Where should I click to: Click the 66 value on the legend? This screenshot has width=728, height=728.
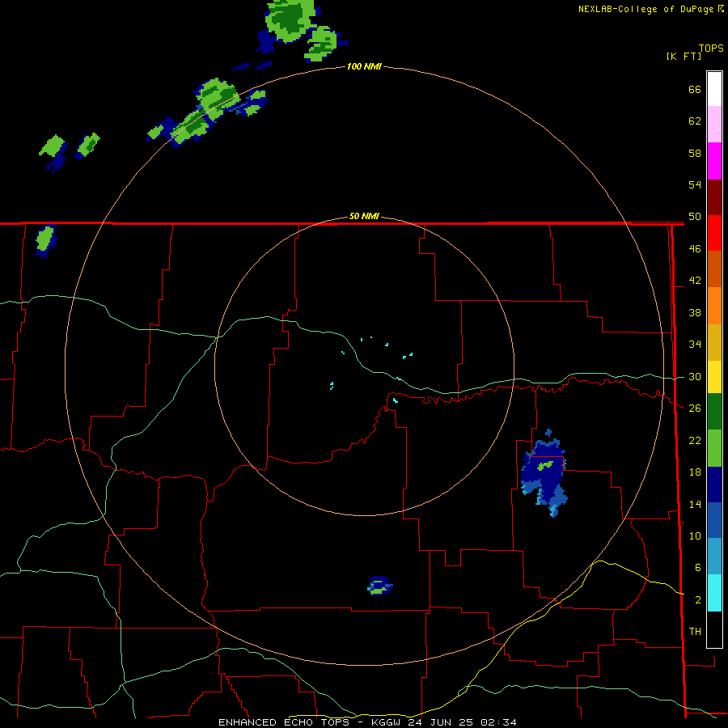[695, 90]
